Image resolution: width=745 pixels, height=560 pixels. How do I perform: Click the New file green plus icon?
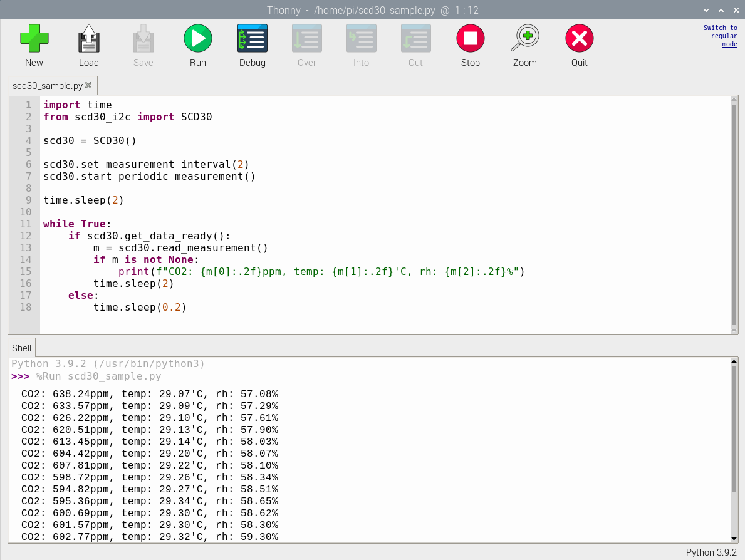pyautogui.click(x=34, y=39)
